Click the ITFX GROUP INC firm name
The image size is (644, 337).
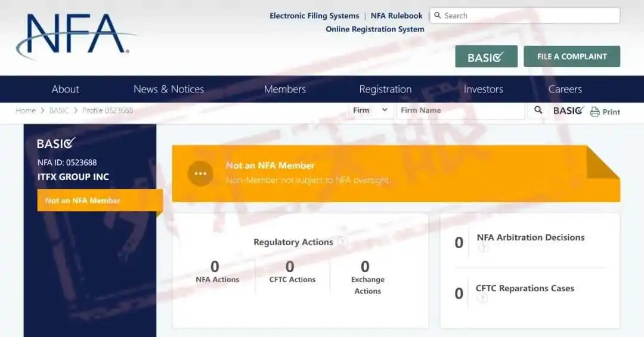pyautogui.click(x=73, y=177)
